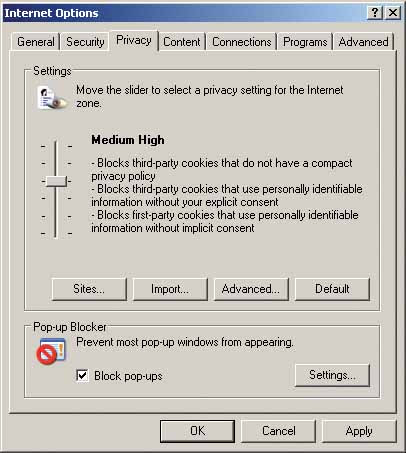406x453 pixels.
Task: Reset privacy with the Default button
Action: tap(332, 289)
